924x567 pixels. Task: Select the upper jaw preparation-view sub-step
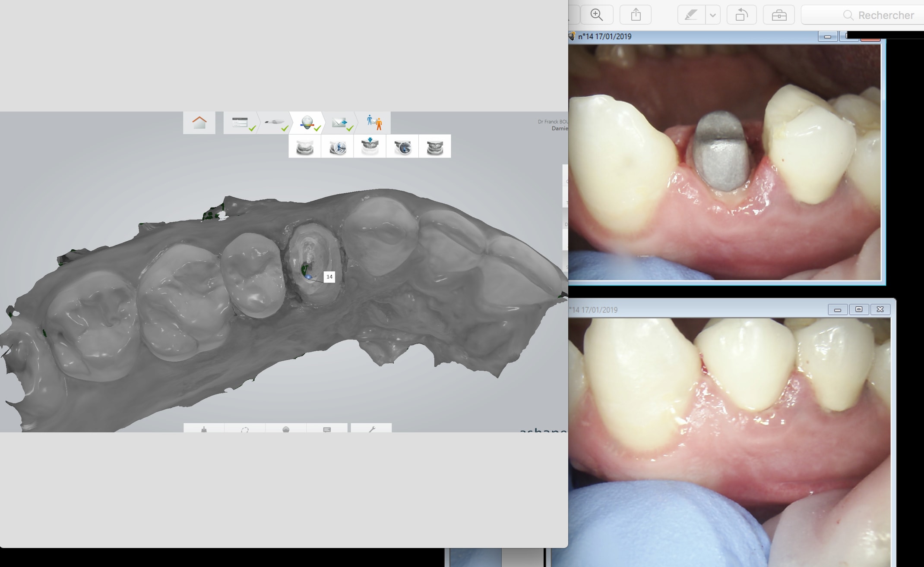tap(402, 147)
